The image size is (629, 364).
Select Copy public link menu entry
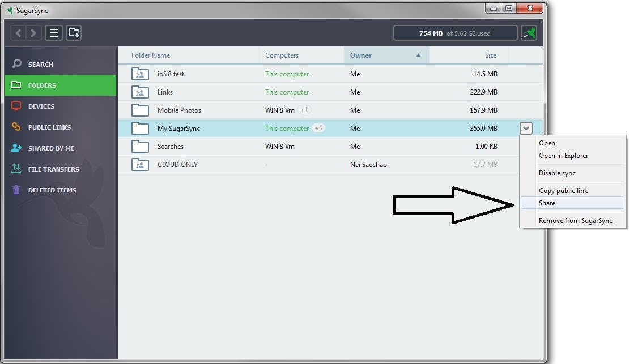(563, 191)
